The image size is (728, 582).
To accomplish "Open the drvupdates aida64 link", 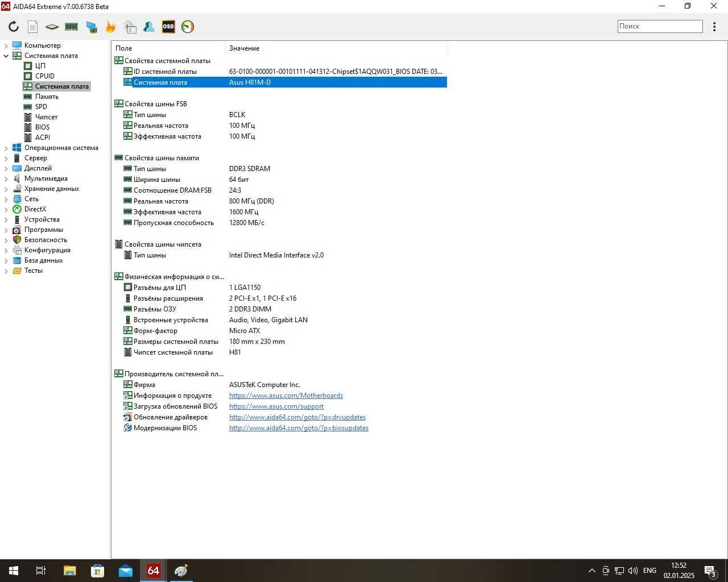I will pos(297,417).
